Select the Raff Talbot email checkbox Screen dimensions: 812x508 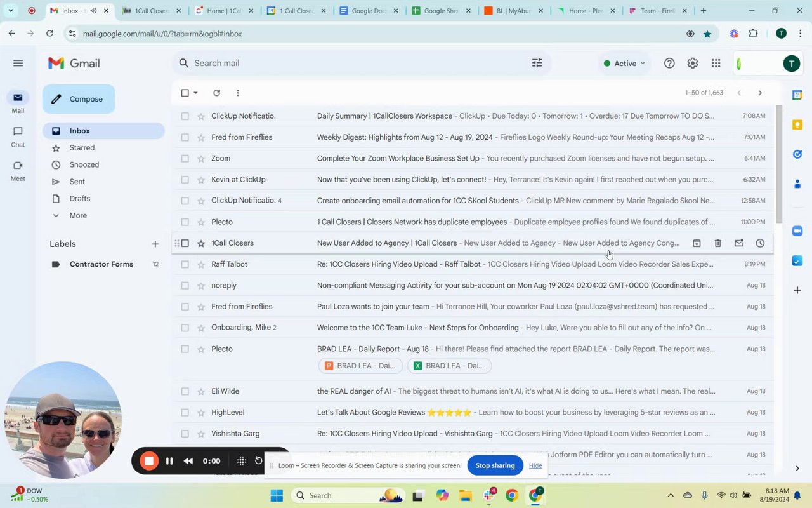(185, 264)
